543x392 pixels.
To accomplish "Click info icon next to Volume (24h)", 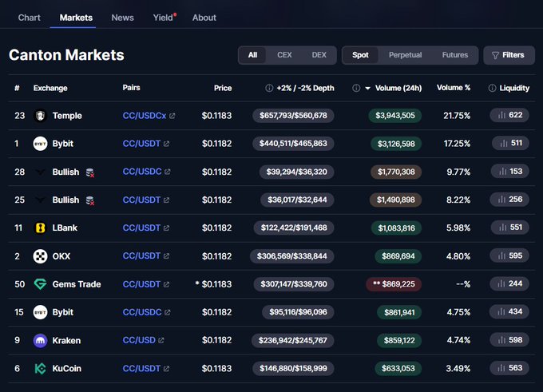I will [356, 88].
